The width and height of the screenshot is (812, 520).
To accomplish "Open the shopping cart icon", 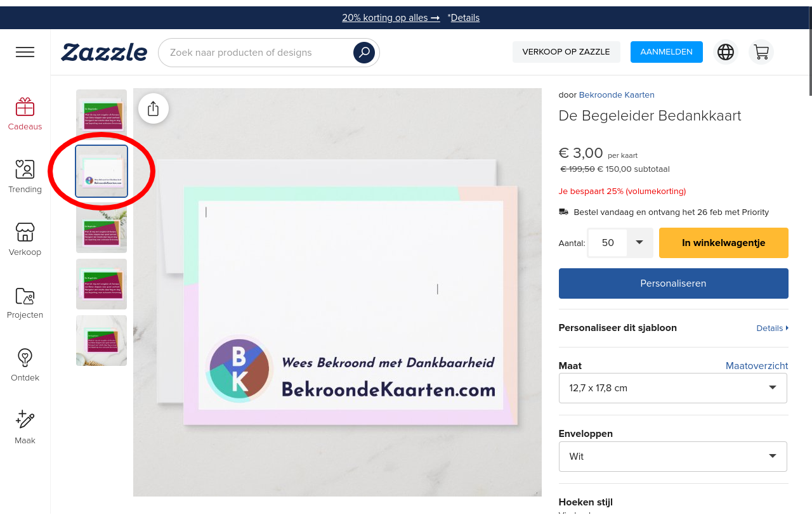I will [761, 52].
